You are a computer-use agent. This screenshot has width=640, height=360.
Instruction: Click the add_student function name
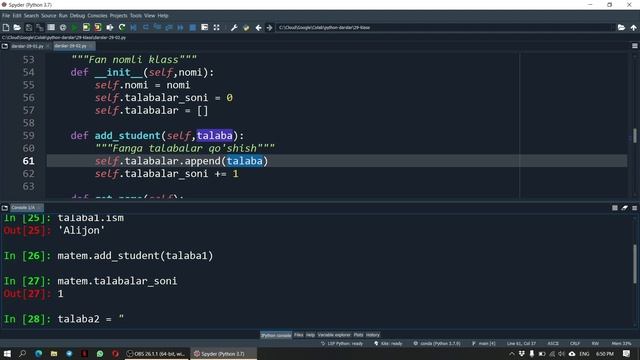pyautogui.click(x=128, y=136)
